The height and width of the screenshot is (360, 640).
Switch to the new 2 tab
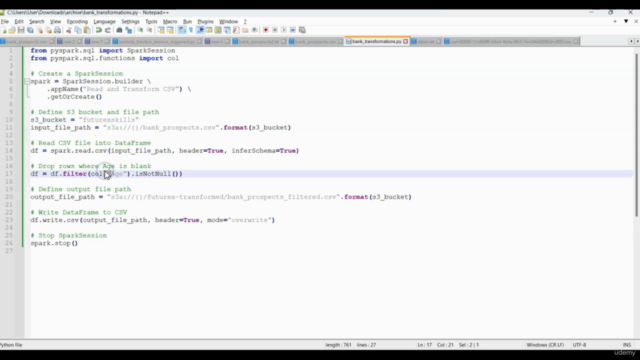[x=69, y=42]
